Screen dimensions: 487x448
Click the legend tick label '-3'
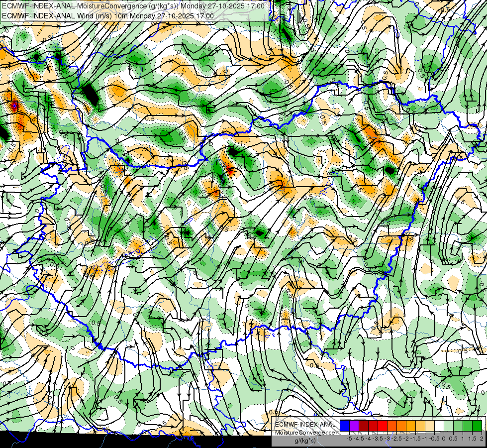[388, 439]
